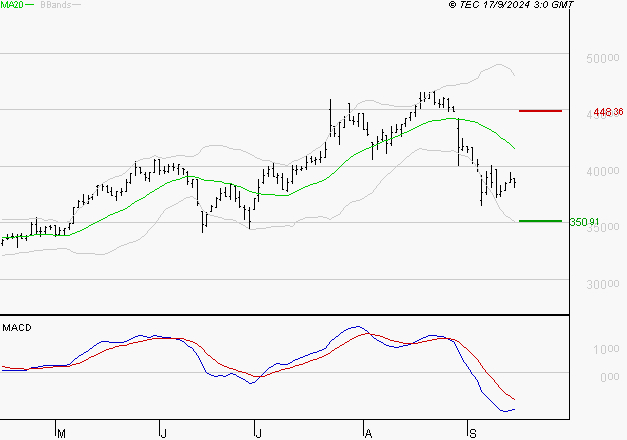Click the 400.00 price axis label
This screenshot has width=627, height=440.
(603, 171)
